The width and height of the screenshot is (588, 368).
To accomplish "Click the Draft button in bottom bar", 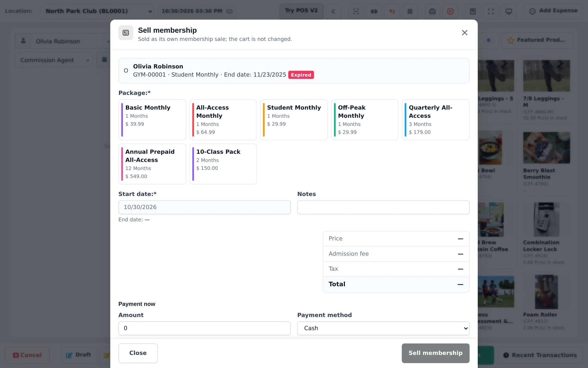I will click(x=78, y=355).
